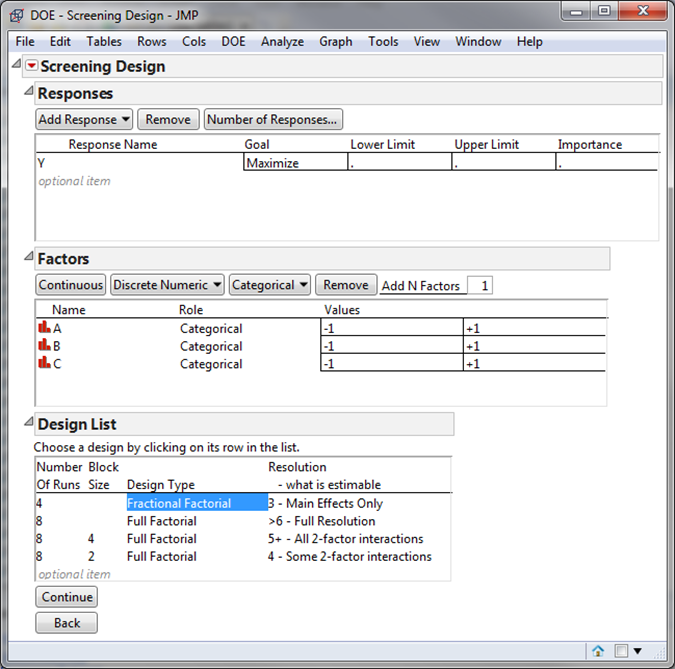
Task: Collapse the Factors section triangle
Action: pos(29,258)
